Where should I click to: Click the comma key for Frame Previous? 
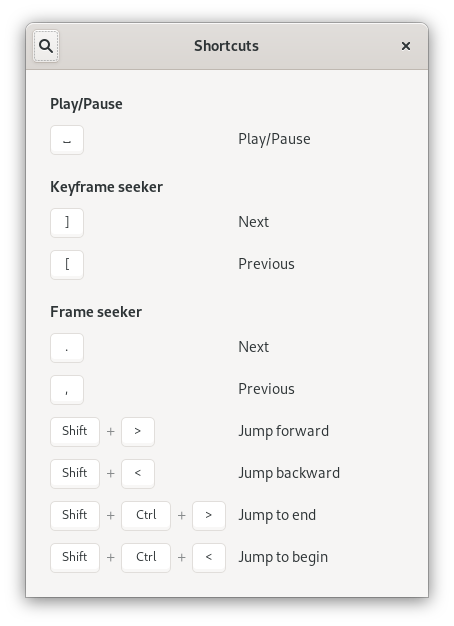tap(67, 390)
